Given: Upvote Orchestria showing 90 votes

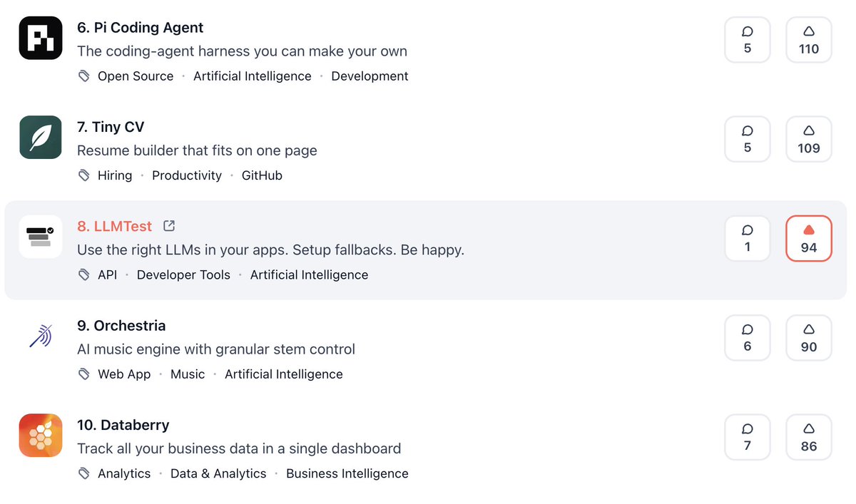Looking at the screenshot, I should click(x=809, y=338).
